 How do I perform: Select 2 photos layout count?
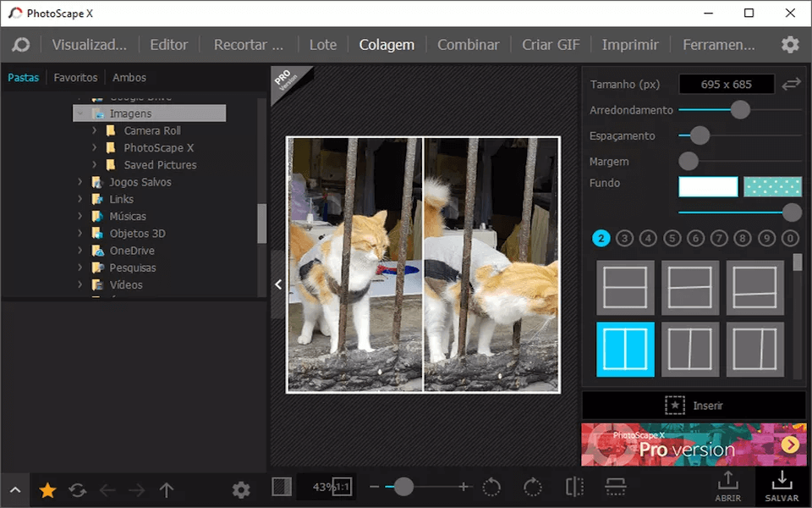tap(601, 239)
